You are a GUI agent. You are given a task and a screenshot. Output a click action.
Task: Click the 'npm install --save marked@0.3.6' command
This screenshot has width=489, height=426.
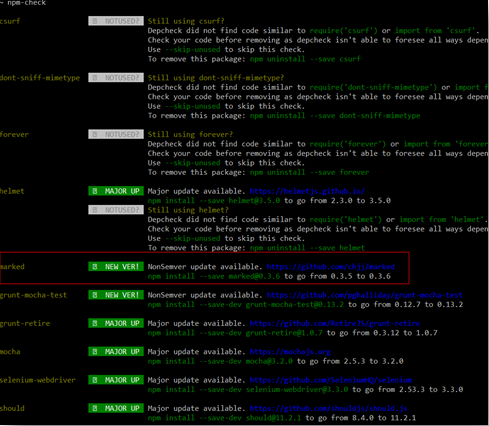point(214,276)
